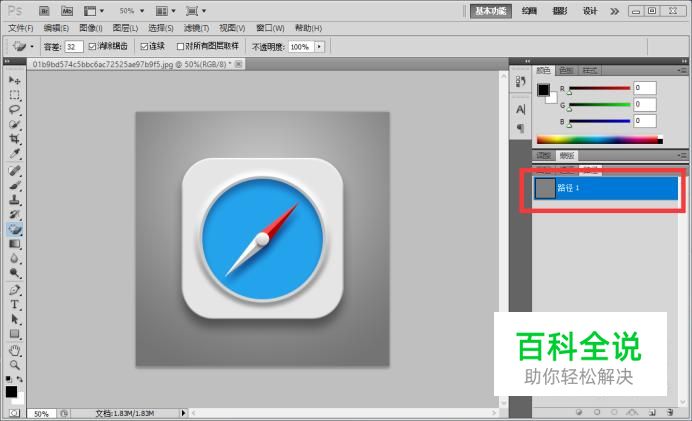The height and width of the screenshot is (421, 692).
Task: Click the color spectrum ramp
Action: tap(599, 140)
